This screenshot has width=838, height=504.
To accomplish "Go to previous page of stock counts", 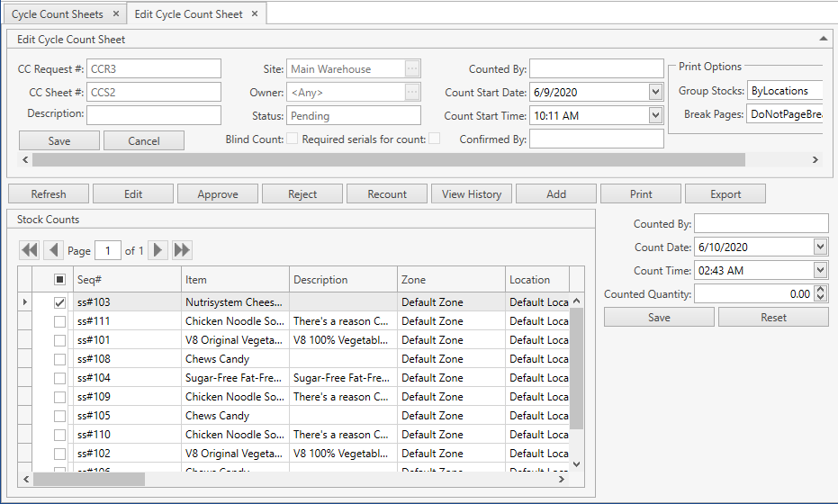I will point(54,250).
